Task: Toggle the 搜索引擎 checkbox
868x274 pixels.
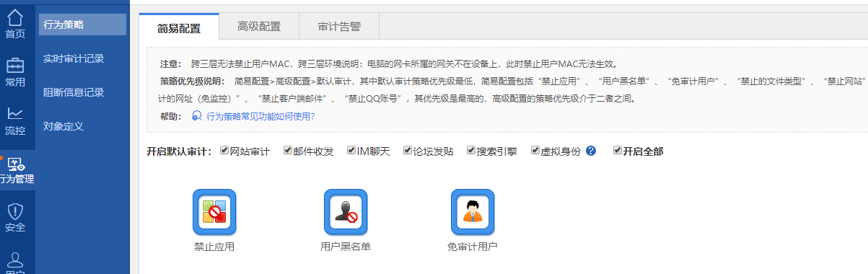Action: (x=471, y=151)
